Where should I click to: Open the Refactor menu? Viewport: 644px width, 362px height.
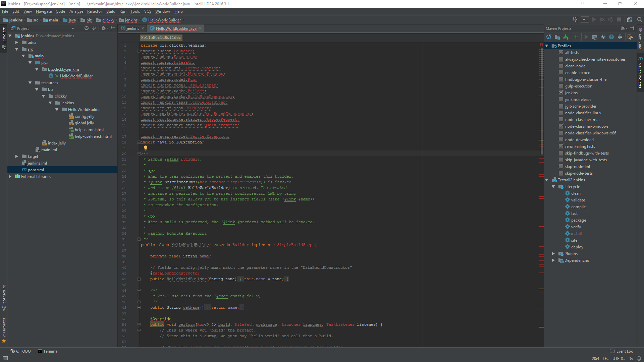click(95, 11)
